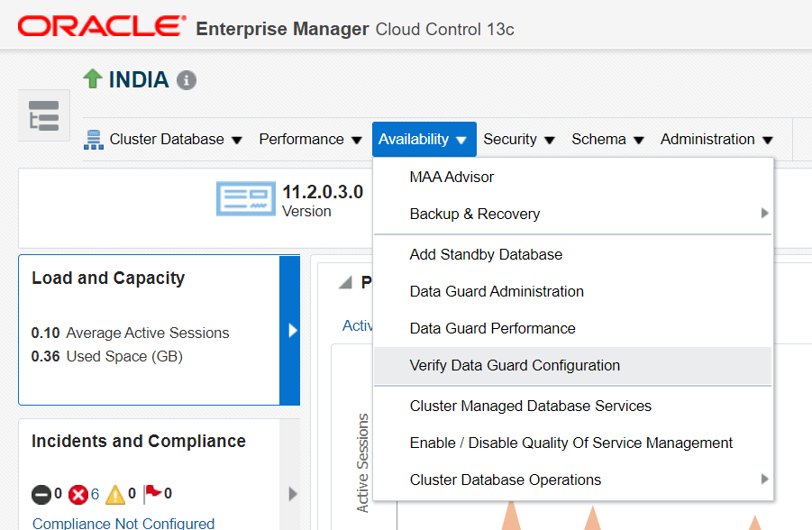Click the red escalated flag icon

click(152, 493)
